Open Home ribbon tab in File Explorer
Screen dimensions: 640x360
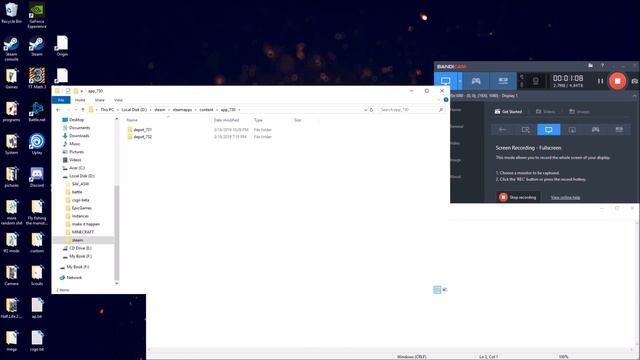coord(80,100)
